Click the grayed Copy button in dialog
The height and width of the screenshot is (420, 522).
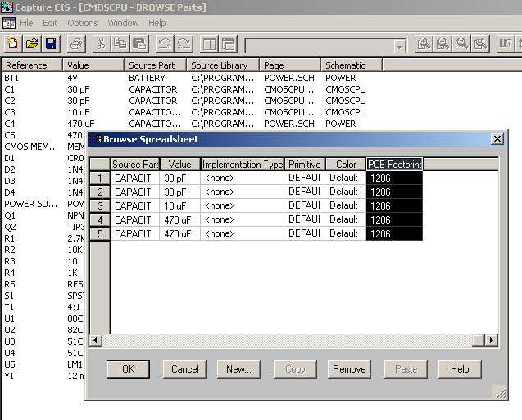tap(295, 369)
